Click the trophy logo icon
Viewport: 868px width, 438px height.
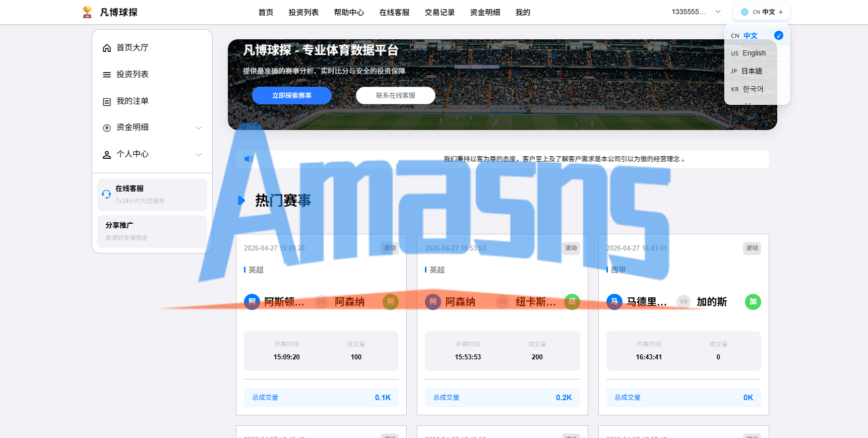(x=87, y=12)
